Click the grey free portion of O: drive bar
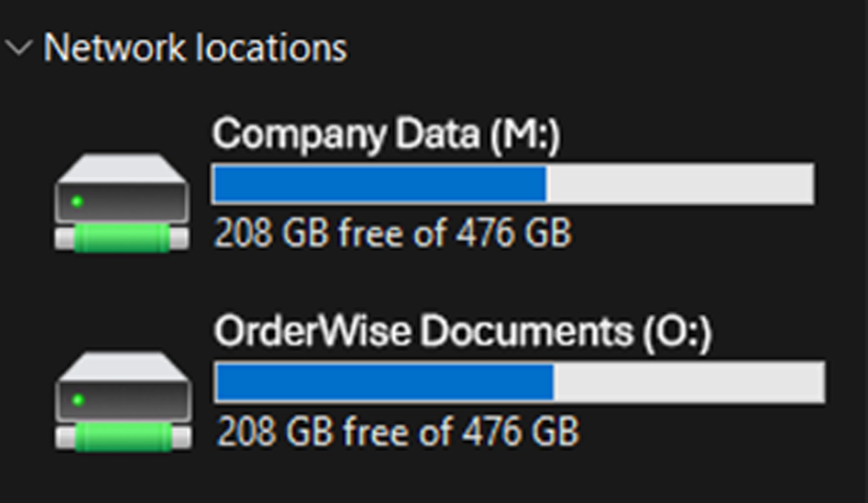 tap(689, 382)
